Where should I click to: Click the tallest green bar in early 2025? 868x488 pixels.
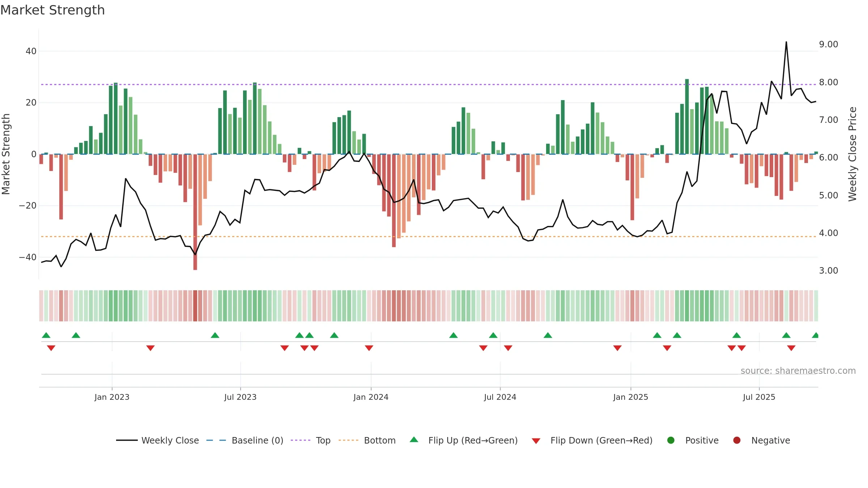pos(687,116)
